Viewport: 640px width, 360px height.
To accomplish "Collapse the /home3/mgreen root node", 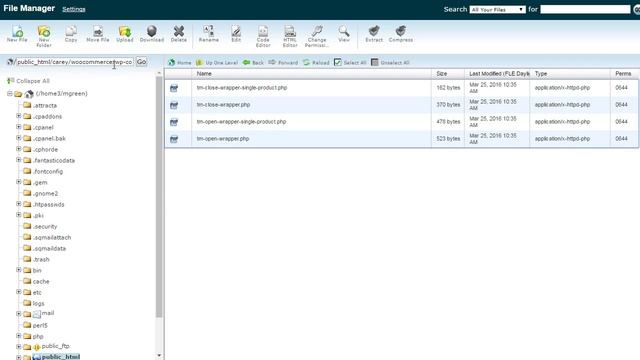I will (9, 94).
